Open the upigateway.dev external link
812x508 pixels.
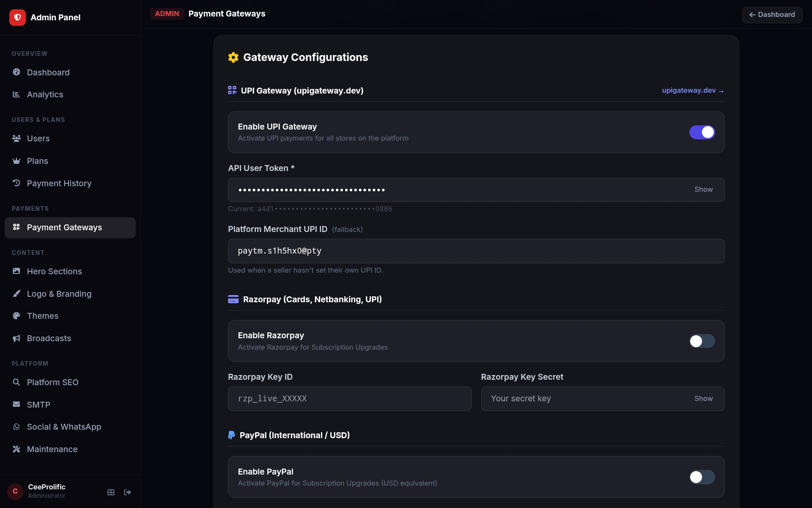click(693, 91)
